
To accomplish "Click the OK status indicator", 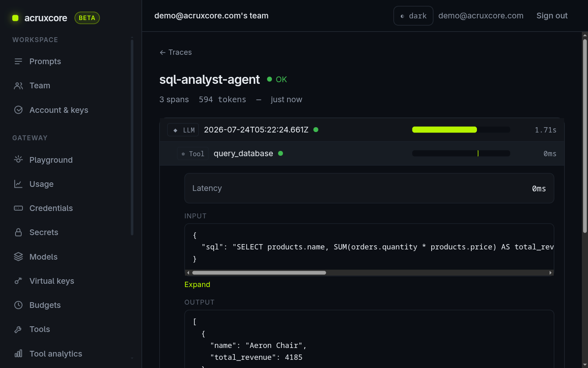I will [277, 79].
